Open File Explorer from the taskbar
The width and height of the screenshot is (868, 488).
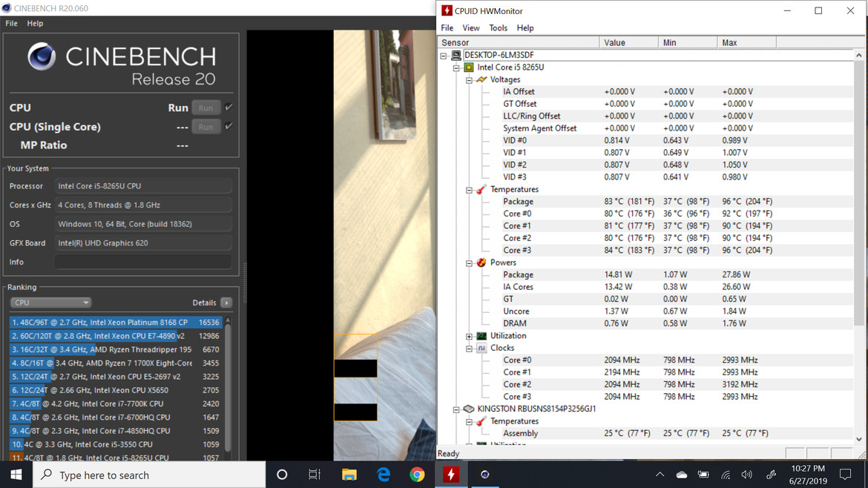pos(349,475)
